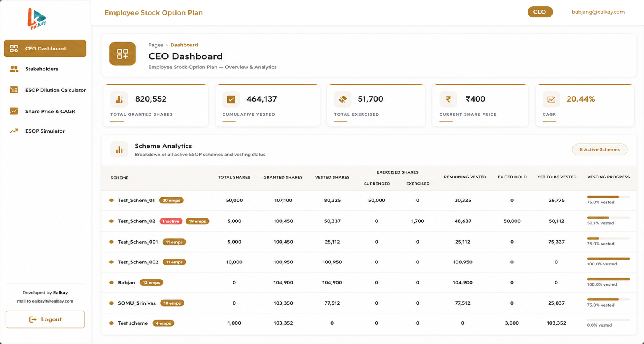Click the 19 emps badge on Test_Schem_02
644x344 pixels.
coord(197,221)
